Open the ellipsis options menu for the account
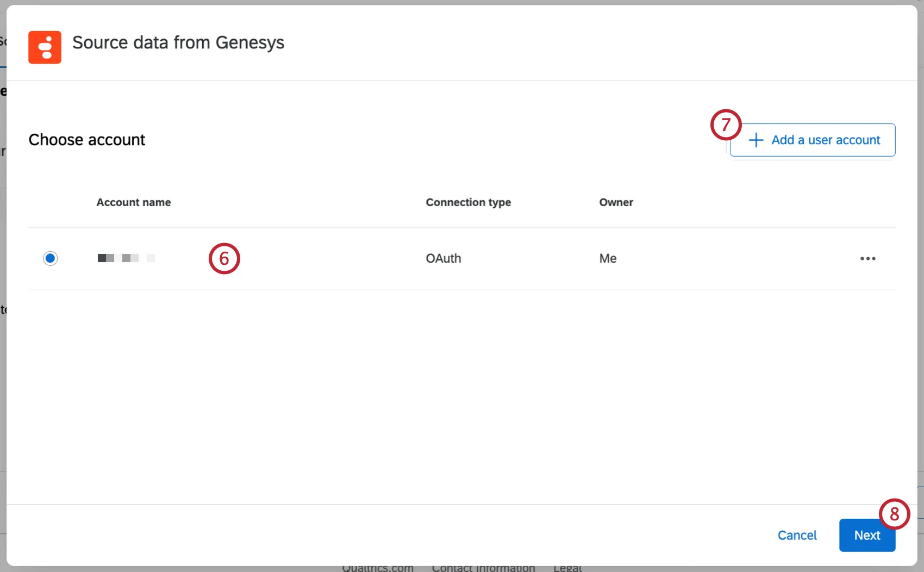 coord(867,258)
